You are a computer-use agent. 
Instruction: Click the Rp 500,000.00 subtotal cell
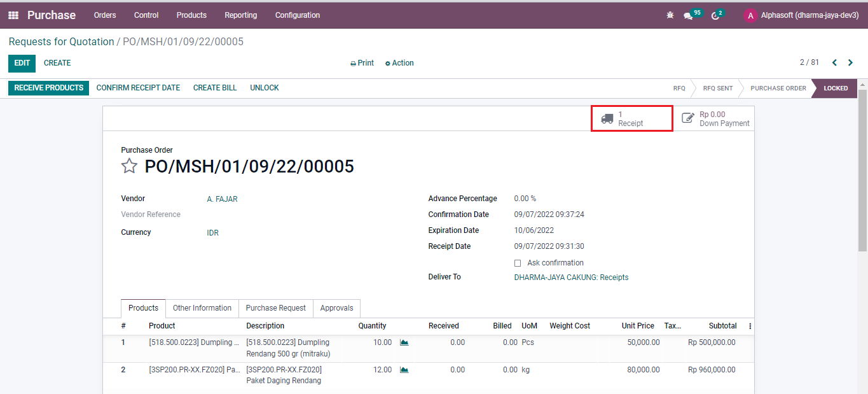[x=712, y=342]
